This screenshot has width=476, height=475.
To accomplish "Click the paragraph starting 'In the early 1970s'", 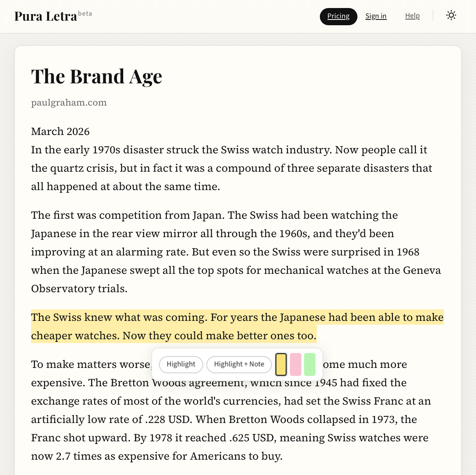I will pos(229,168).
